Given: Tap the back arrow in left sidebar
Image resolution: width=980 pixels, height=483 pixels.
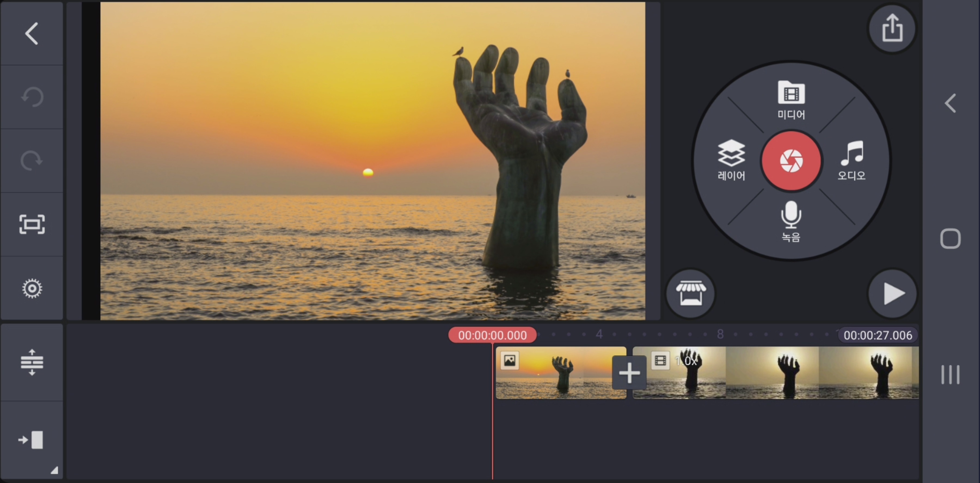Looking at the screenshot, I should tap(32, 33).
